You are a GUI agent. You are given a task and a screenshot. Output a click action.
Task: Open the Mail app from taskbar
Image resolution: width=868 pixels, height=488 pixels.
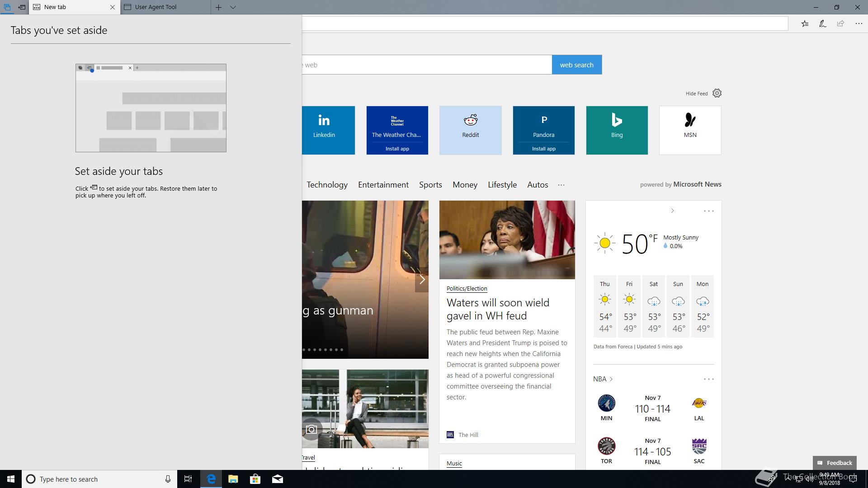[x=278, y=479]
